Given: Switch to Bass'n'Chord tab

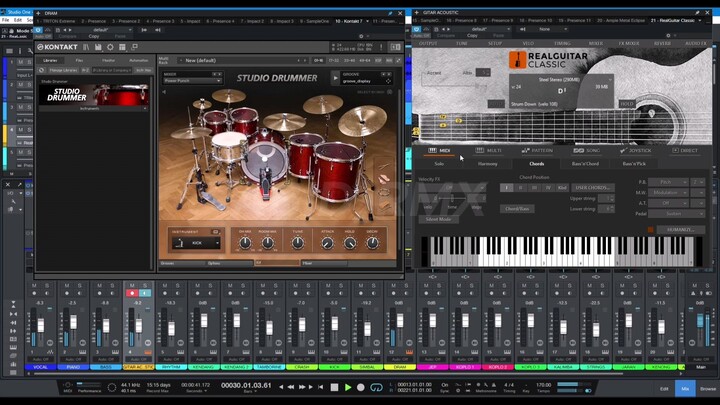Looking at the screenshot, I should [585, 164].
